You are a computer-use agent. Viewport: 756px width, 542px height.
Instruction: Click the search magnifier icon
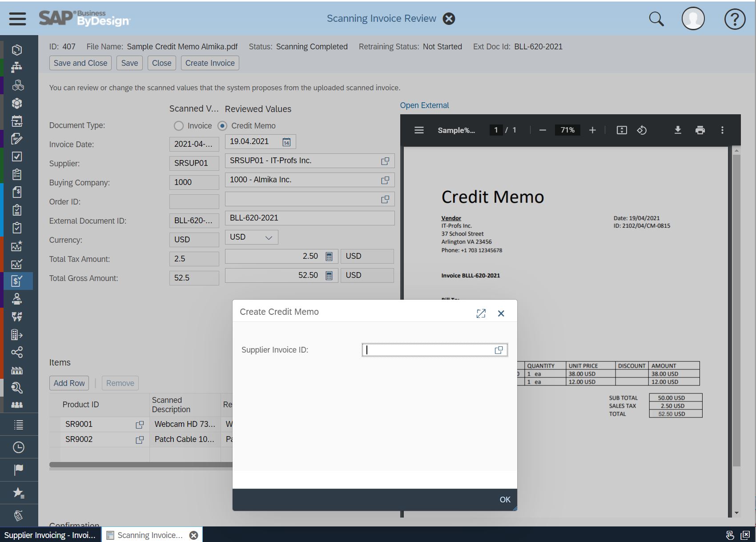[x=656, y=19]
